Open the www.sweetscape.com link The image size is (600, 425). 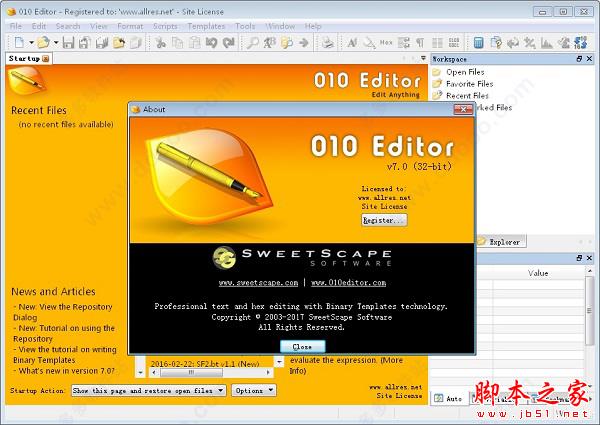coord(258,283)
